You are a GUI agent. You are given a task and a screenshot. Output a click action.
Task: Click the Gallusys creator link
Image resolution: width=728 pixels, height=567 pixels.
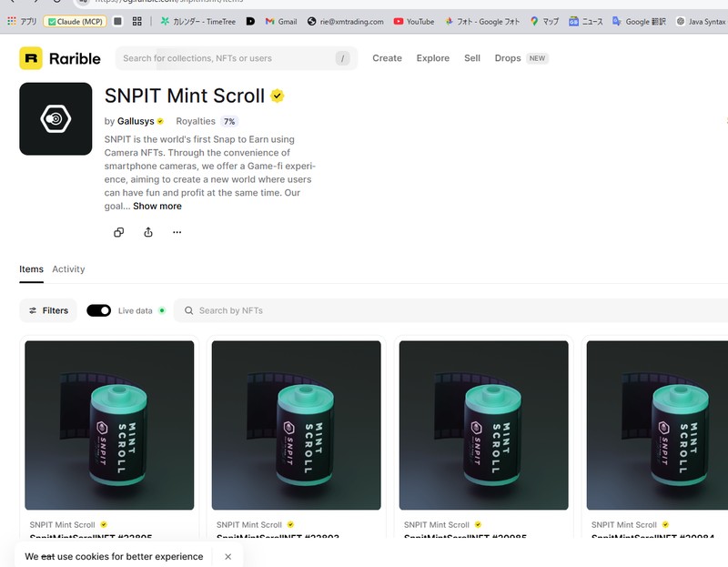point(135,121)
